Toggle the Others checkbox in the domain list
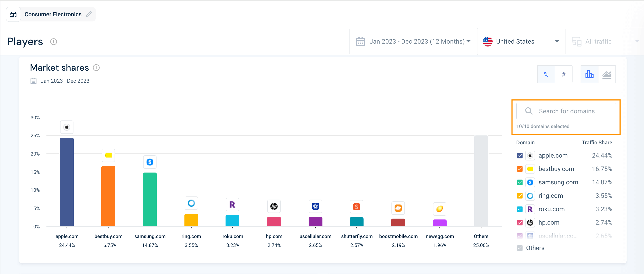The width and height of the screenshot is (644, 274). (520, 248)
